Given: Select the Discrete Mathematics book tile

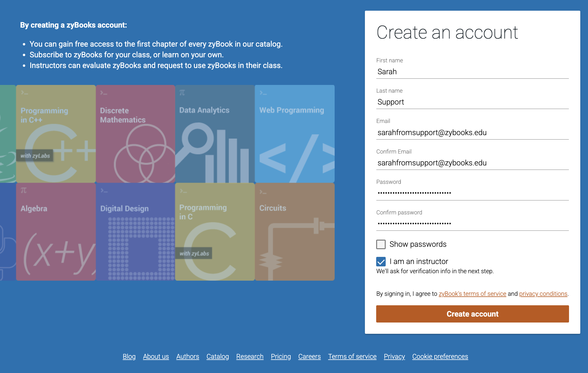Looking at the screenshot, I should pyautogui.click(x=135, y=134).
